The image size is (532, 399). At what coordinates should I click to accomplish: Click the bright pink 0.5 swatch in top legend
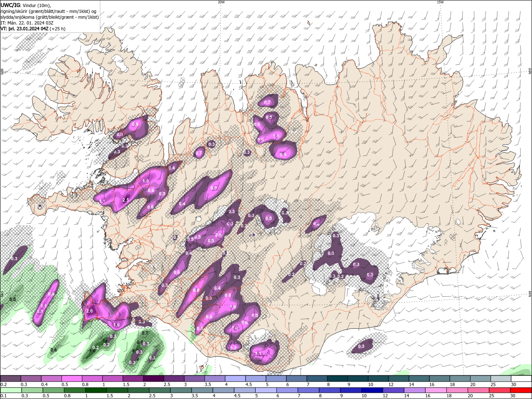pos(71,379)
